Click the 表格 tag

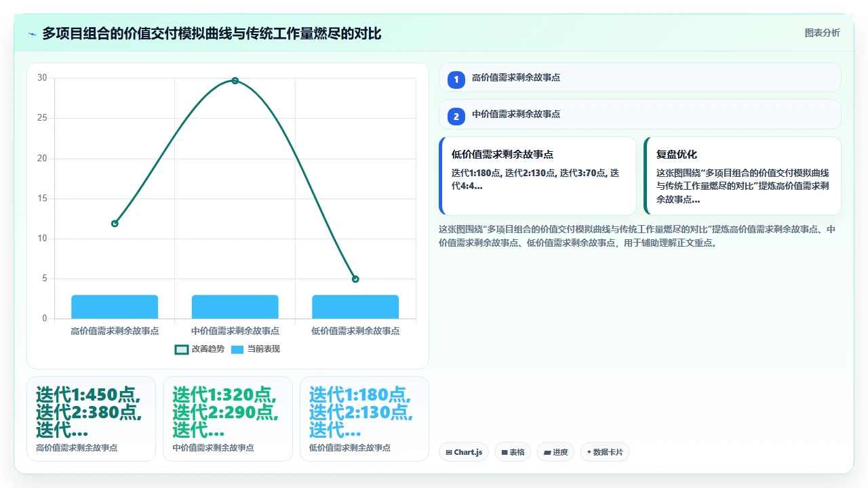513,452
